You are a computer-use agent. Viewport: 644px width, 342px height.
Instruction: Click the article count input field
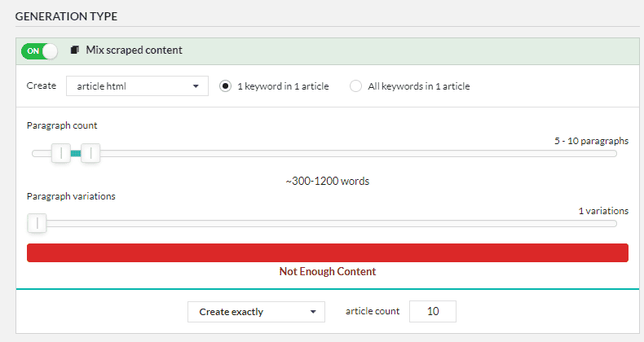pos(433,311)
